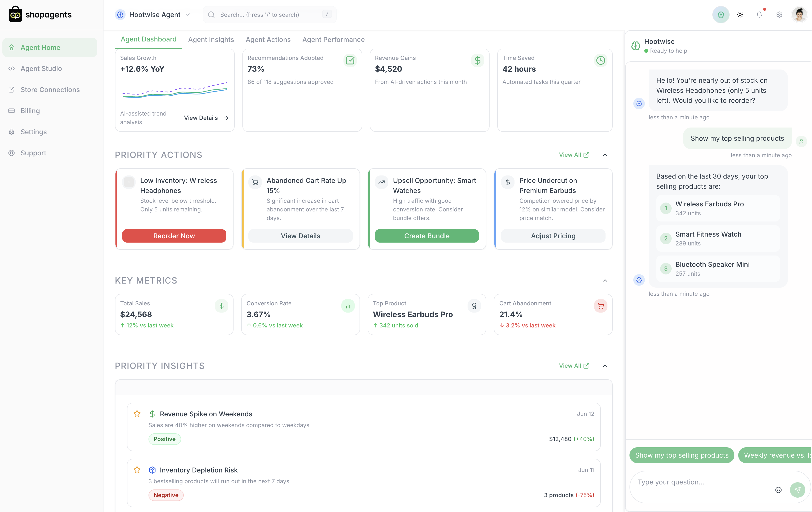Switch to Agent Actions tab
The image size is (812, 512).
click(268, 40)
